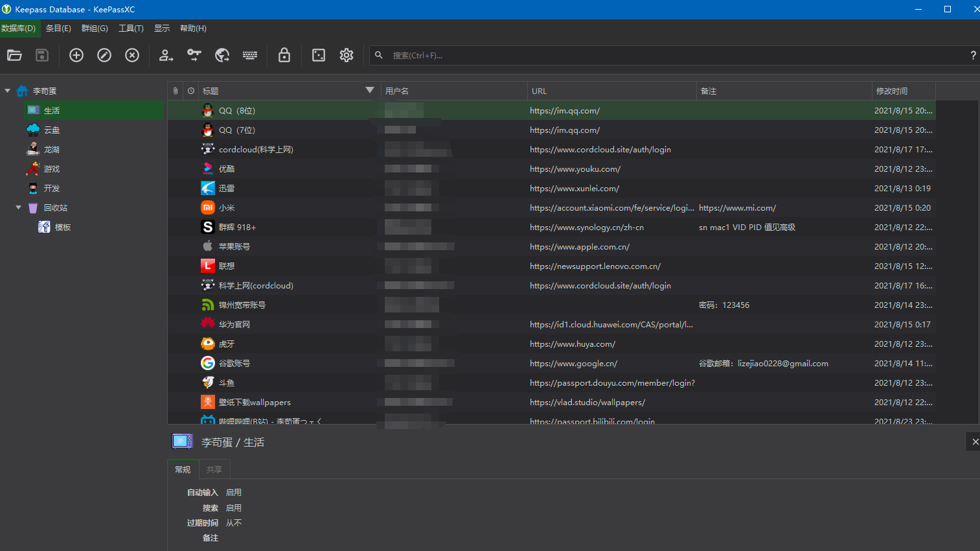
Task: Click the https://www.youku.com/ URL cell
Action: pyautogui.click(x=575, y=169)
